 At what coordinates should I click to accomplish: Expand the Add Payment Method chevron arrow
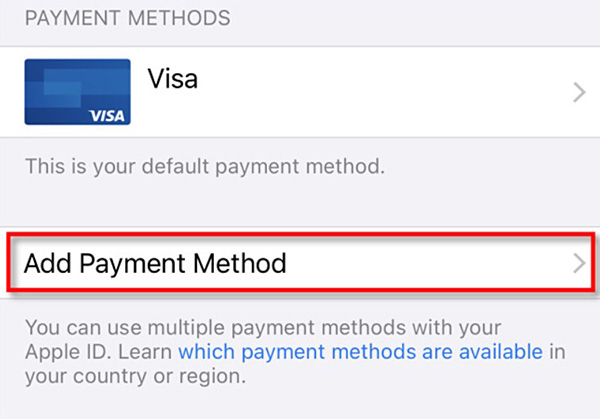[x=579, y=264]
